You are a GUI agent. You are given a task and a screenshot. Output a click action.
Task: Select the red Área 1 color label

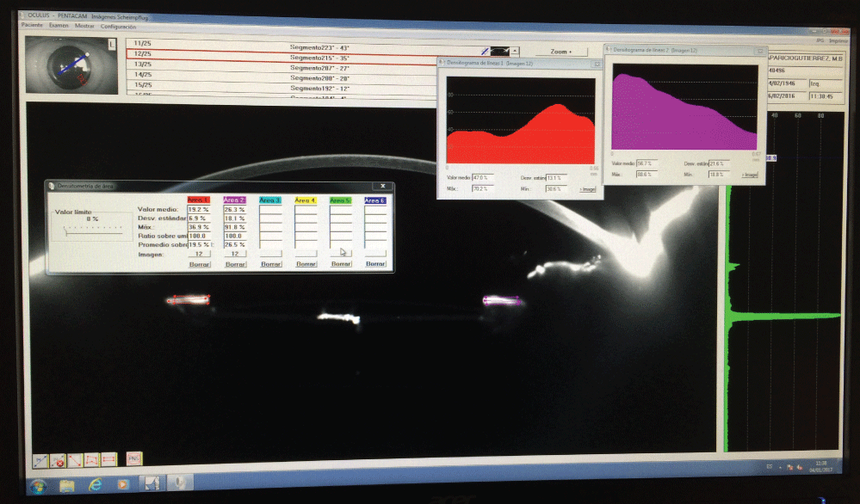tap(199, 200)
